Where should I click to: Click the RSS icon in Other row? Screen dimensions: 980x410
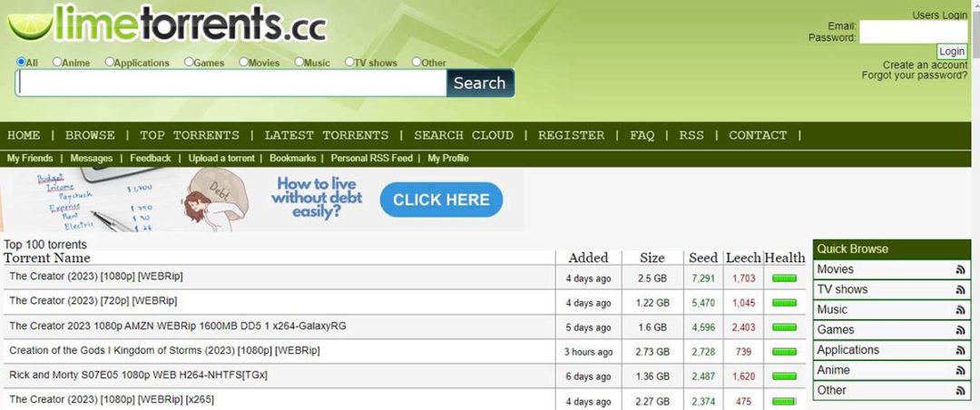960,391
